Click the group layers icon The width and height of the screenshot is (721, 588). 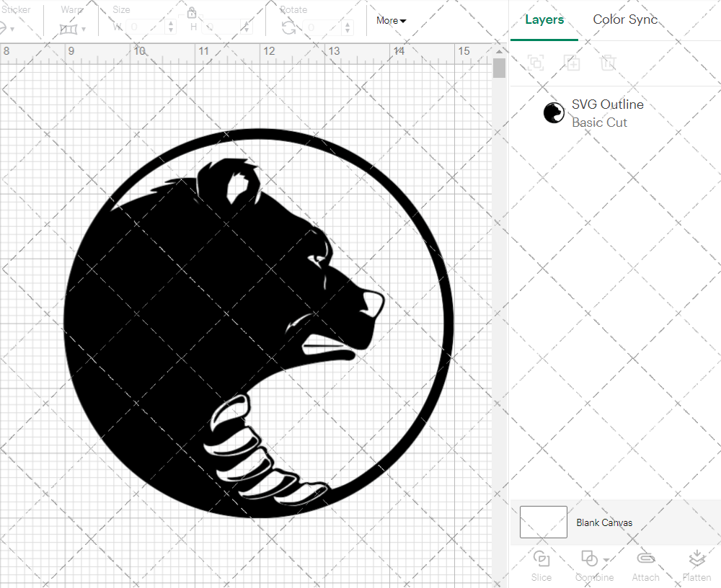pos(536,63)
